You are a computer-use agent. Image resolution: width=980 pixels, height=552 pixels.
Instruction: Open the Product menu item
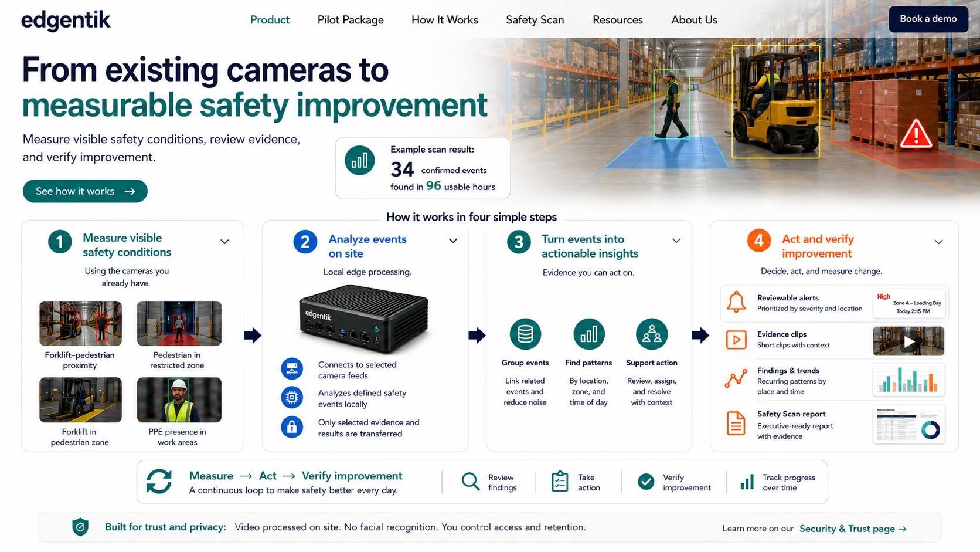point(270,20)
